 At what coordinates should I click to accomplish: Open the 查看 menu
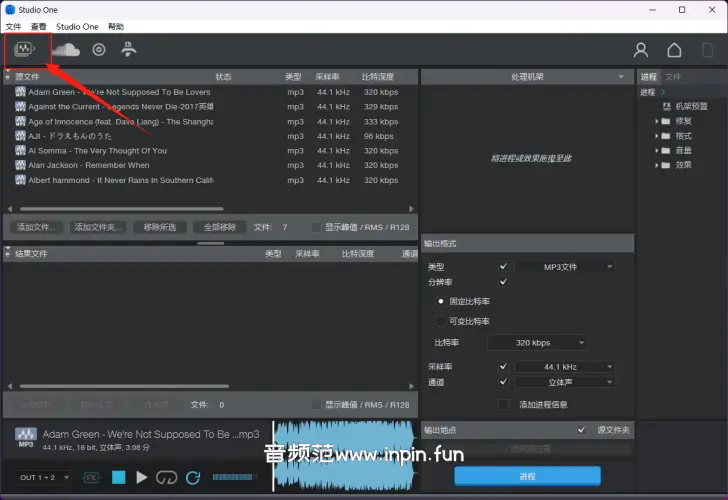39,26
